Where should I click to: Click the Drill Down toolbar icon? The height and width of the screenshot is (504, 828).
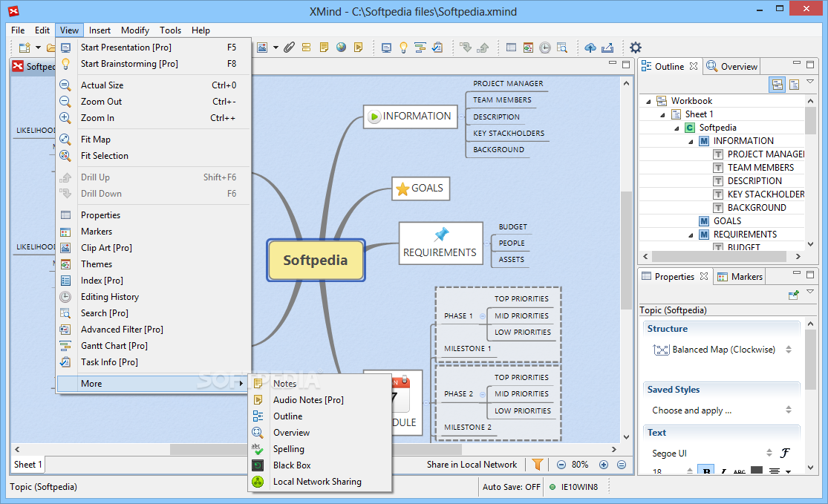(x=465, y=48)
